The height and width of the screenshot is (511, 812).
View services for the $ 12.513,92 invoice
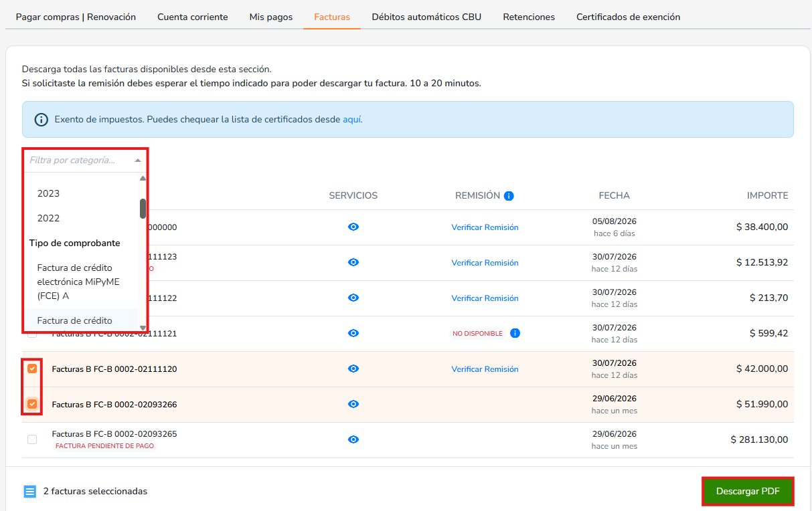coord(353,262)
